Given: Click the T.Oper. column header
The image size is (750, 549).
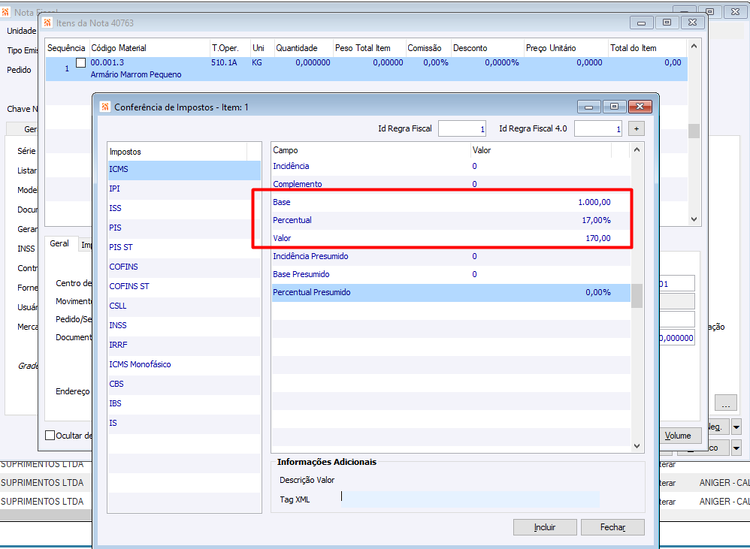Looking at the screenshot, I should click(x=230, y=48).
